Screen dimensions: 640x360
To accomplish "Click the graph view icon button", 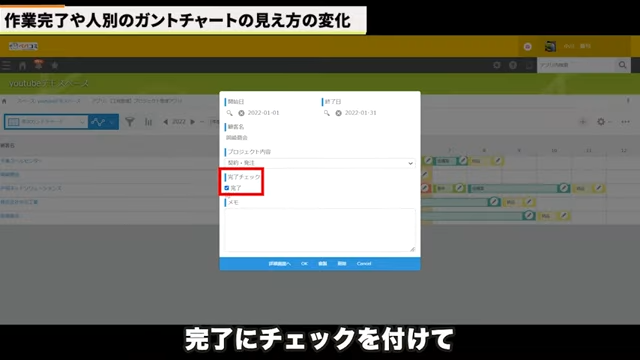I will tap(98, 122).
